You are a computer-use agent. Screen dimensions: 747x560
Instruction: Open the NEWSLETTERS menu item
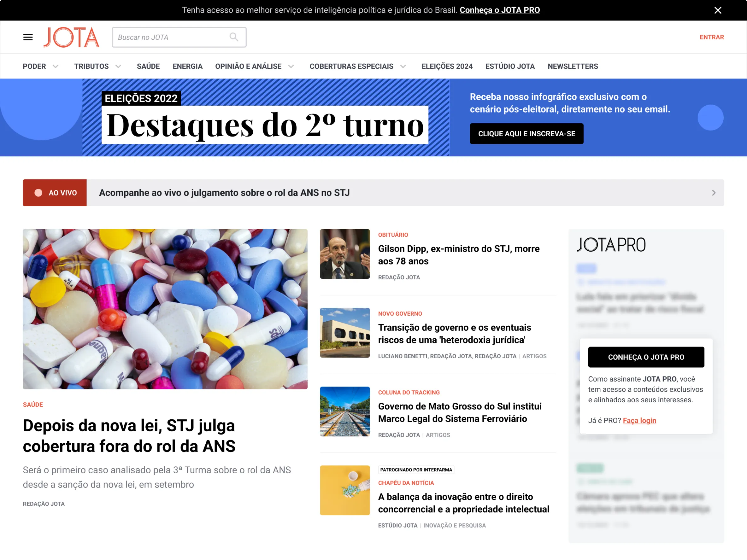(573, 67)
